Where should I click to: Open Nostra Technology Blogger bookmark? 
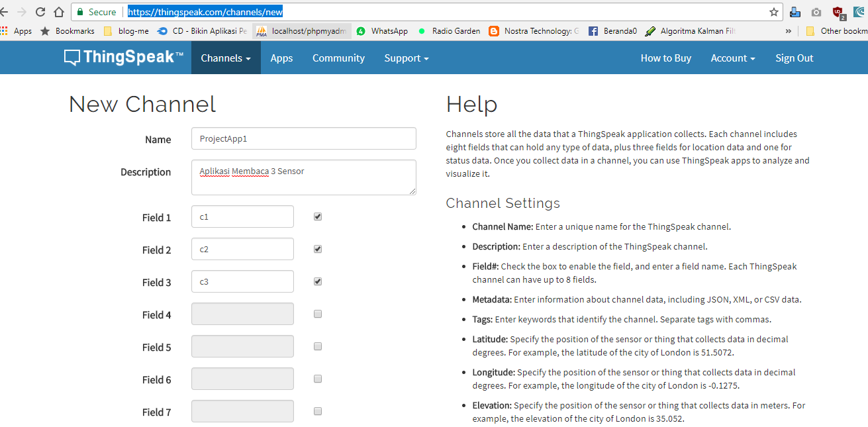pos(534,31)
